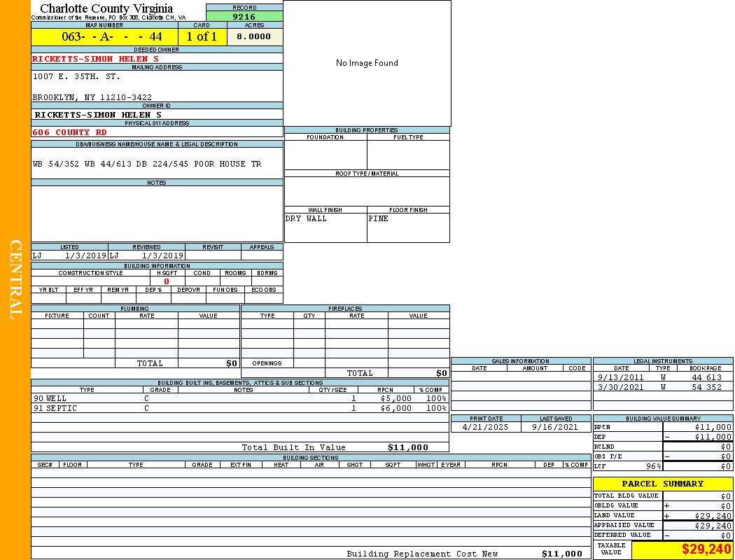Click the Total Built In Value amount

click(407, 447)
